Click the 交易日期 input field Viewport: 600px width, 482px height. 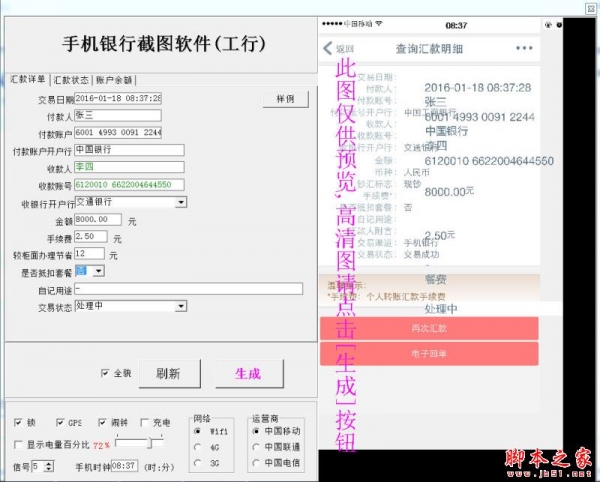(118, 98)
